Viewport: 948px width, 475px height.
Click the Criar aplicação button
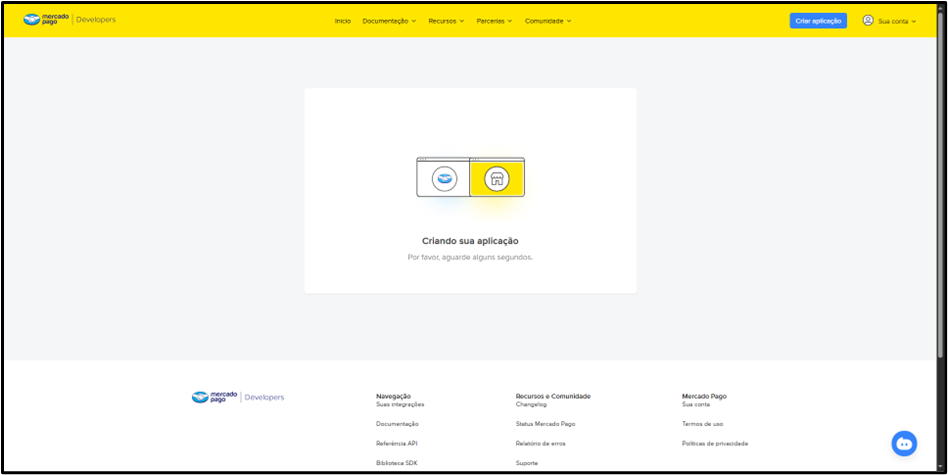coord(818,21)
